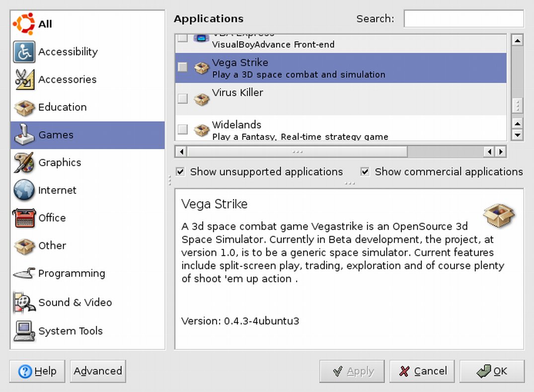534x392 pixels.
Task: Select VisualBoyAdvance Front-end description text
Action: click(x=273, y=45)
